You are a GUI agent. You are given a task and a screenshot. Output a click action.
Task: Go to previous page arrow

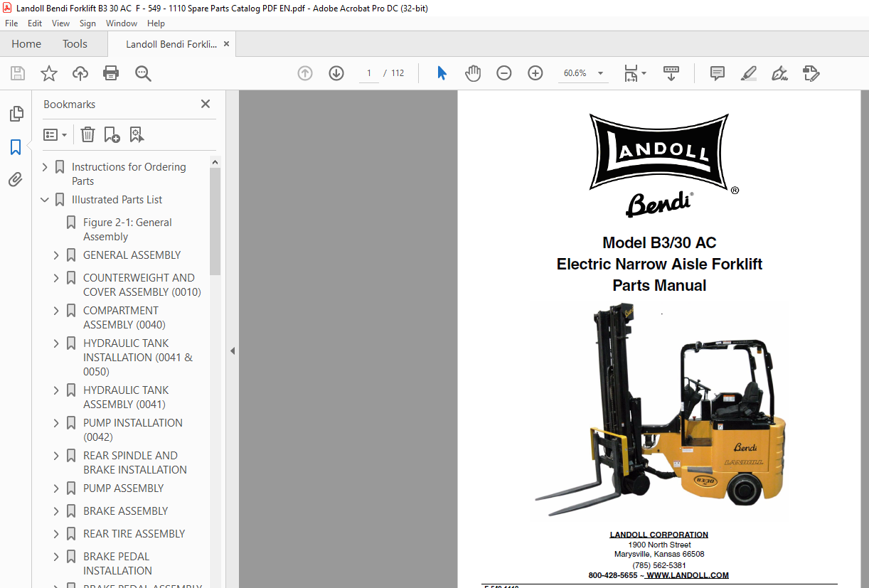coord(305,73)
